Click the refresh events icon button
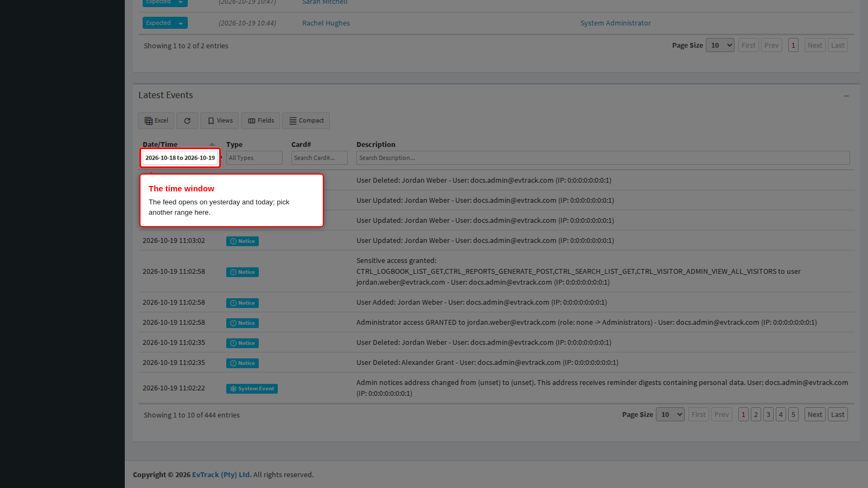868x488 pixels. [187, 120]
